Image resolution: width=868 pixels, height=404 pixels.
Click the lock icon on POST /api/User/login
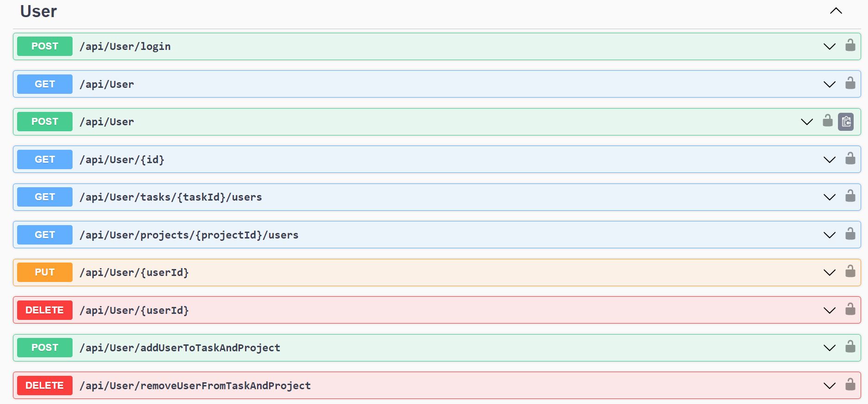(850, 46)
